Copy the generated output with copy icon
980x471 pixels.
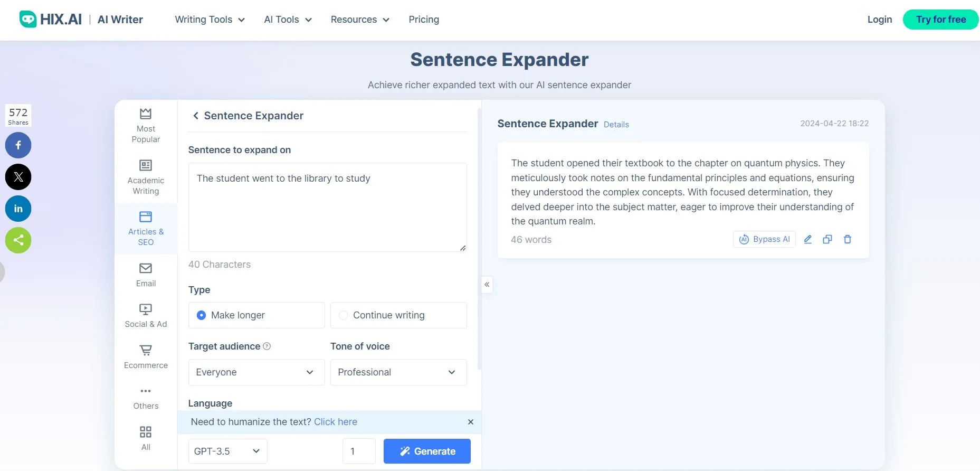pyautogui.click(x=827, y=239)
